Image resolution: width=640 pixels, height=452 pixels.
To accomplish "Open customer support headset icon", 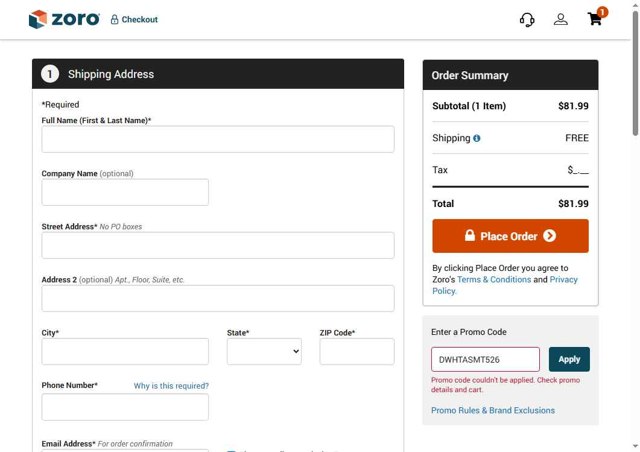I will point(527,19).
